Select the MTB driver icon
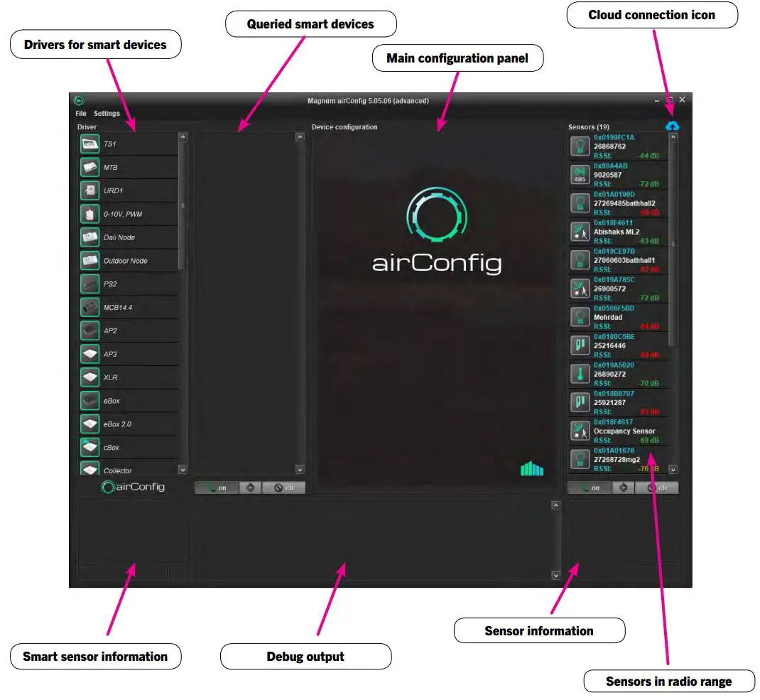The image size is (760, 700). pos(89,167)
